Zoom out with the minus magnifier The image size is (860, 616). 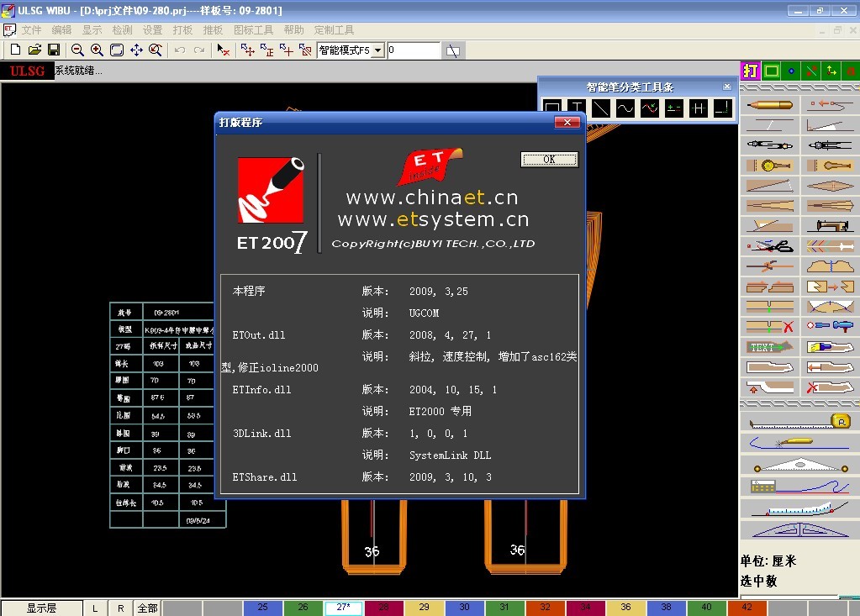click(77, 50)
